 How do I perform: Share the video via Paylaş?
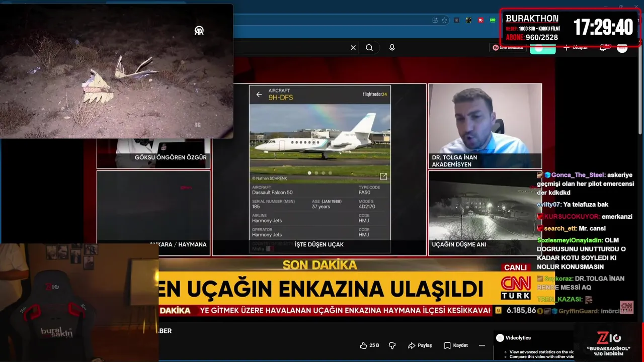point(420,345)
